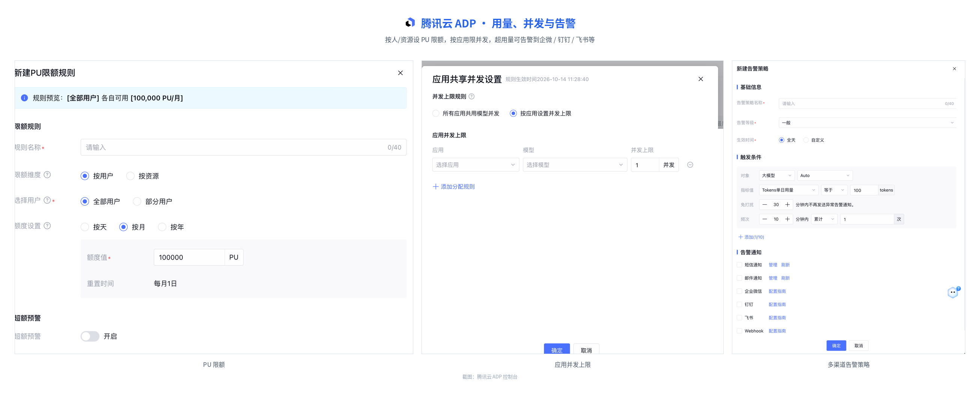This screenshot has height=398, width=980.
Task: Click 取消 in the 新建告警策略 panel
Action: tap(858, 345)
